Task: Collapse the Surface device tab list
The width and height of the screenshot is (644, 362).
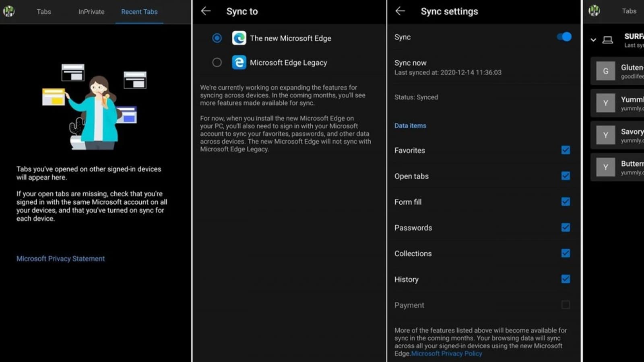Action: pos(593,40)
